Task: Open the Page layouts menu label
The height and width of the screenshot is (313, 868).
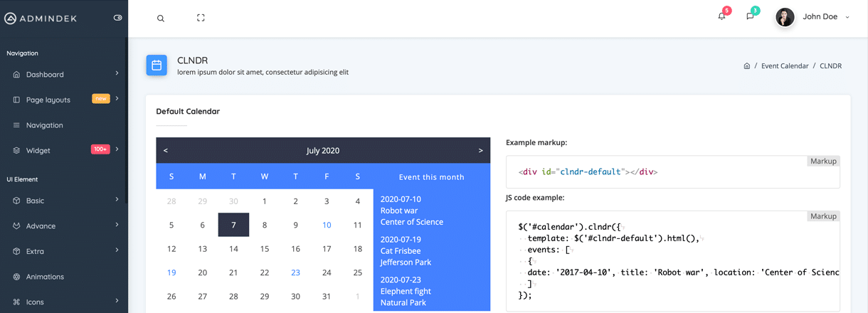Action: pyautogui.click(x=48, y=100)
